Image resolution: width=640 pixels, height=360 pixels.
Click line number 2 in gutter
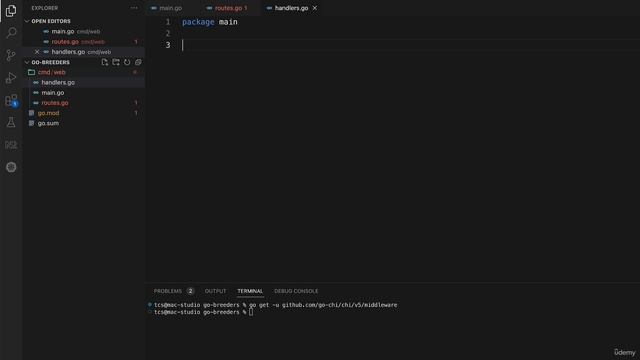[x=168, y=33]
